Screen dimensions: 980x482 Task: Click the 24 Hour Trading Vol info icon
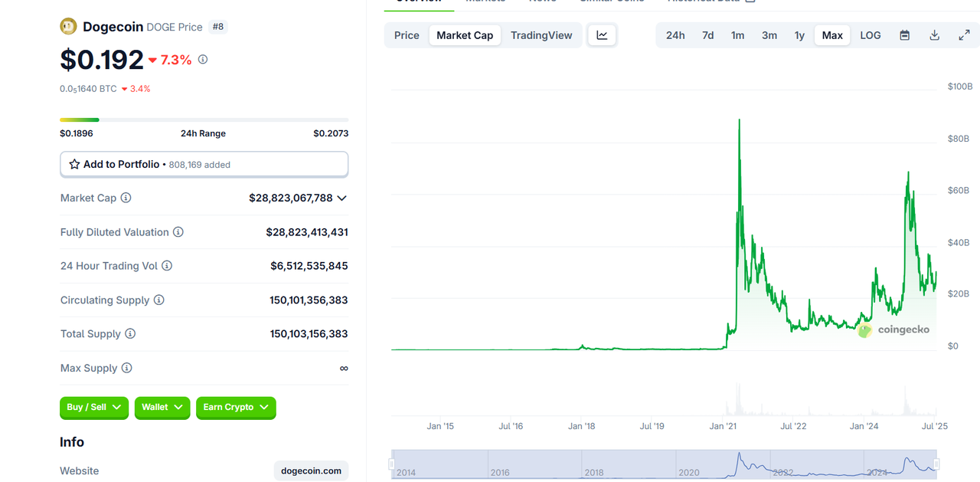[167, 266]
